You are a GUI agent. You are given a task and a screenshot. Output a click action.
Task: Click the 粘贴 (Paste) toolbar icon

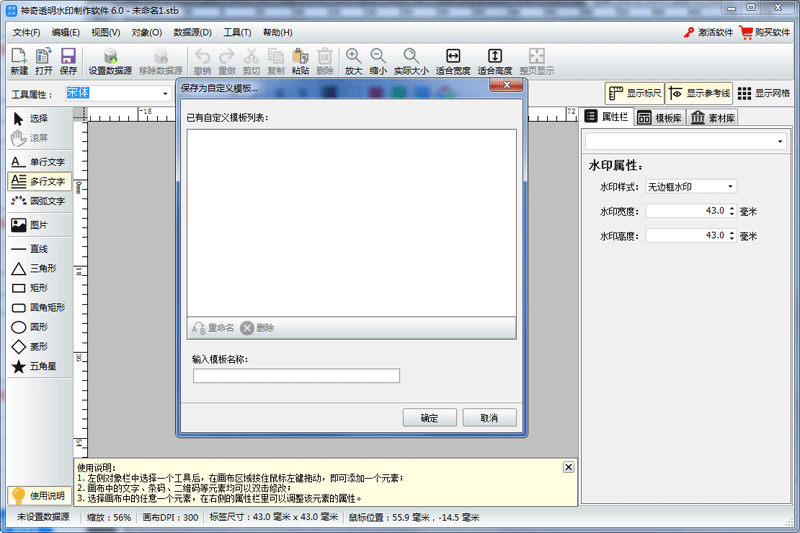300,61
